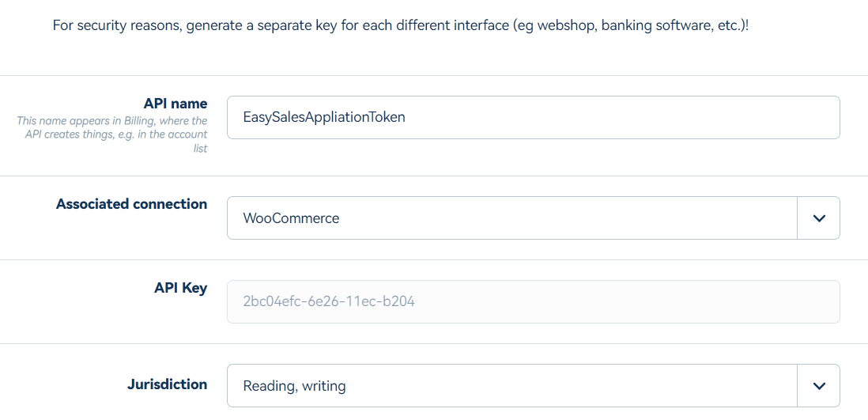Click the API Key label
Image resolution: width=868 pixels, height=420 pixels.
pos(180,288)
